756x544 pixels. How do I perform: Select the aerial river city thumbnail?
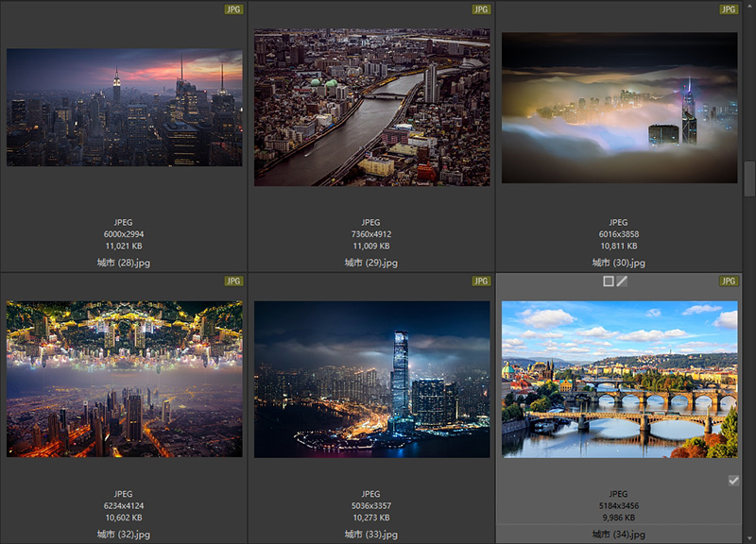tap(371, 107)
